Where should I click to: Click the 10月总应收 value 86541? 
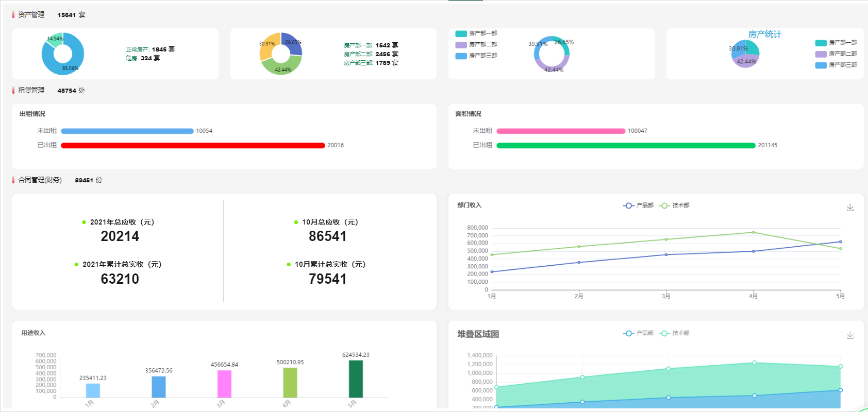tap(328, 236)
